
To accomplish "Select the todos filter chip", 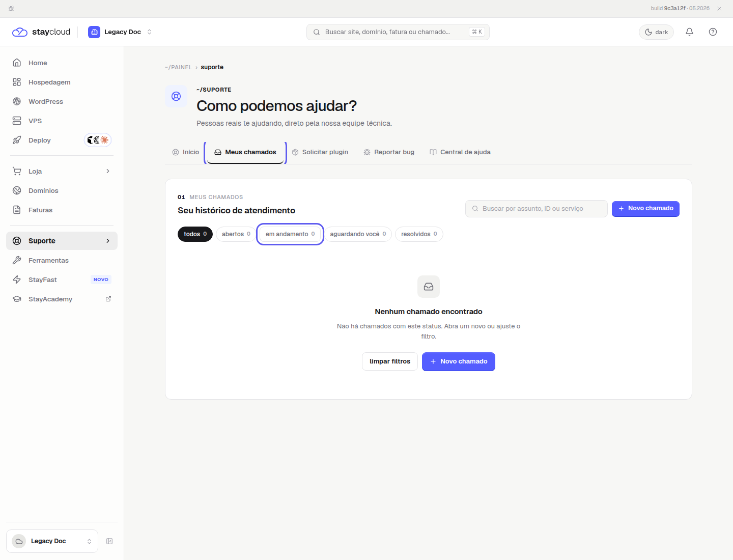I will (195, 234).
